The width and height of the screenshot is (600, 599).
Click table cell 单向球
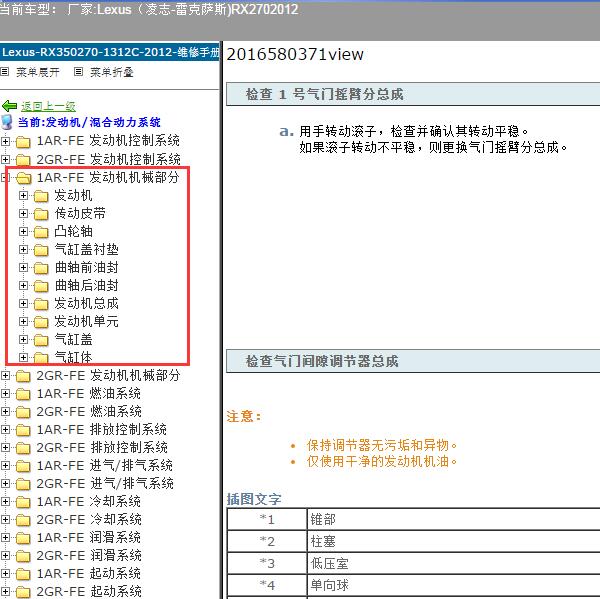coord(453,585)
